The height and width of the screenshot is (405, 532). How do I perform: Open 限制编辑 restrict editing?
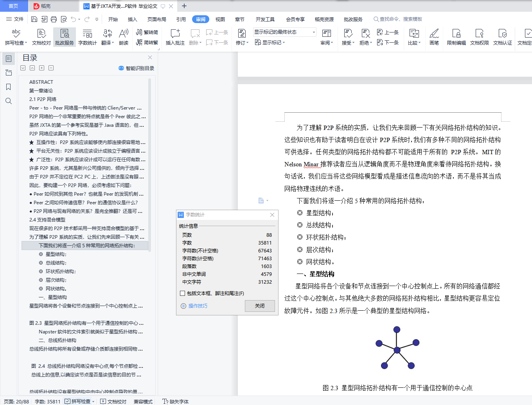(x=457, y=37)
